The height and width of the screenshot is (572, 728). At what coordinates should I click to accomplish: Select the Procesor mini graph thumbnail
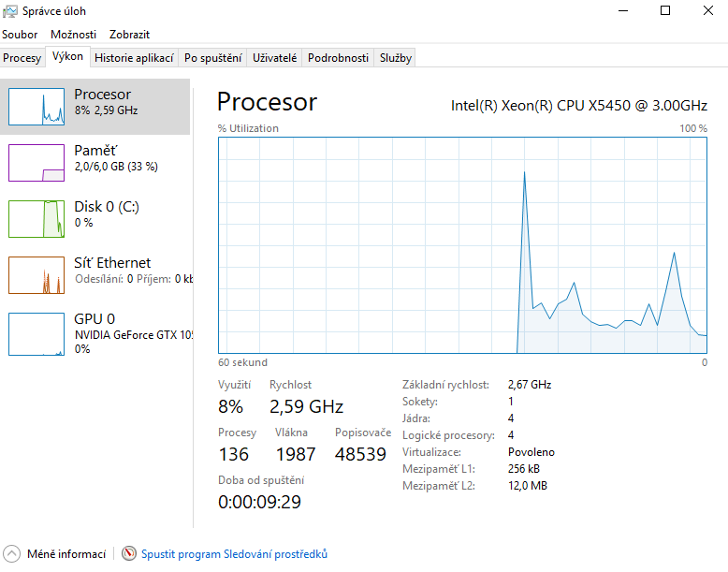(37, 106)
